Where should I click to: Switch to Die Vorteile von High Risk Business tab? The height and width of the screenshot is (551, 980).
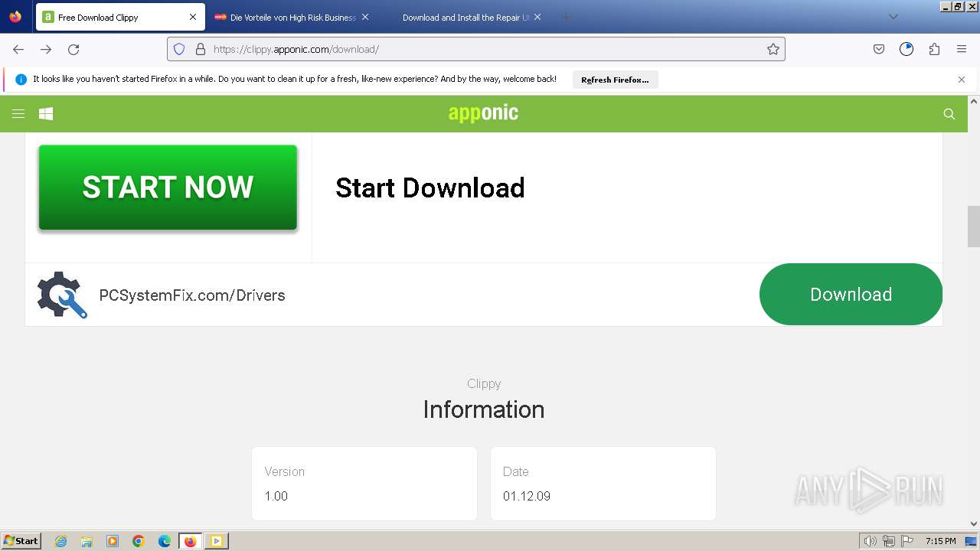292,17
